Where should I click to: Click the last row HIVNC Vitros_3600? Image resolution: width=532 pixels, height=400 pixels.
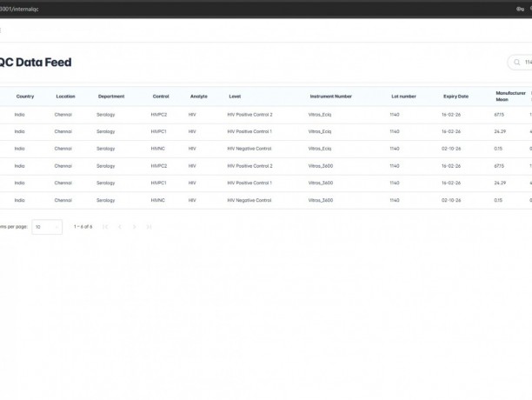pyautogui.click(x=266, y=200)
